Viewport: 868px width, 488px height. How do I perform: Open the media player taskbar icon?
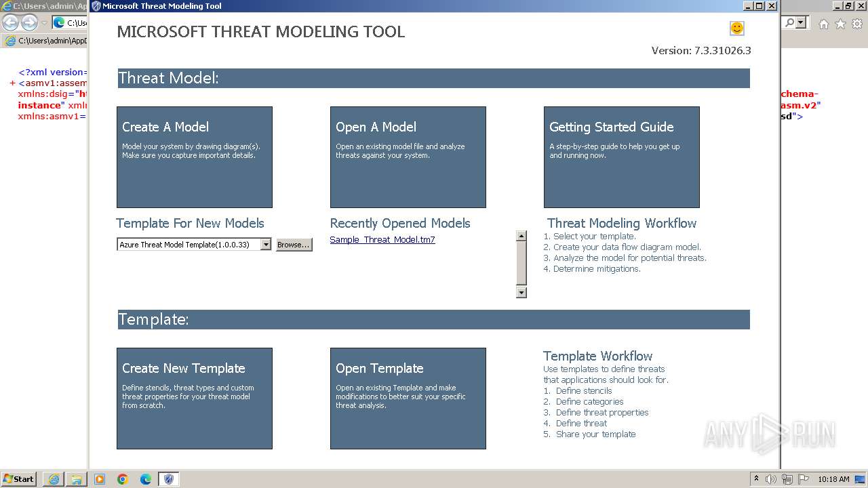(100, 479)
